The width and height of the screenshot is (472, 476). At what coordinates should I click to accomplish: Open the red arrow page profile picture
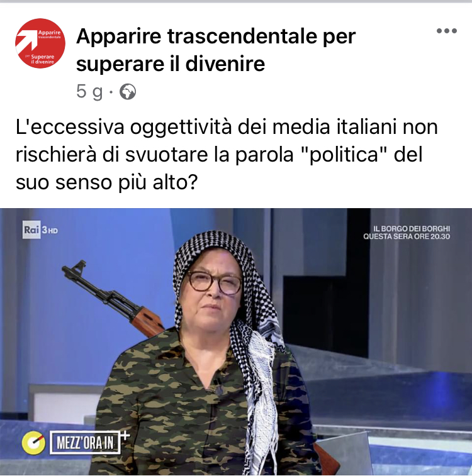(x=40, y=43)
